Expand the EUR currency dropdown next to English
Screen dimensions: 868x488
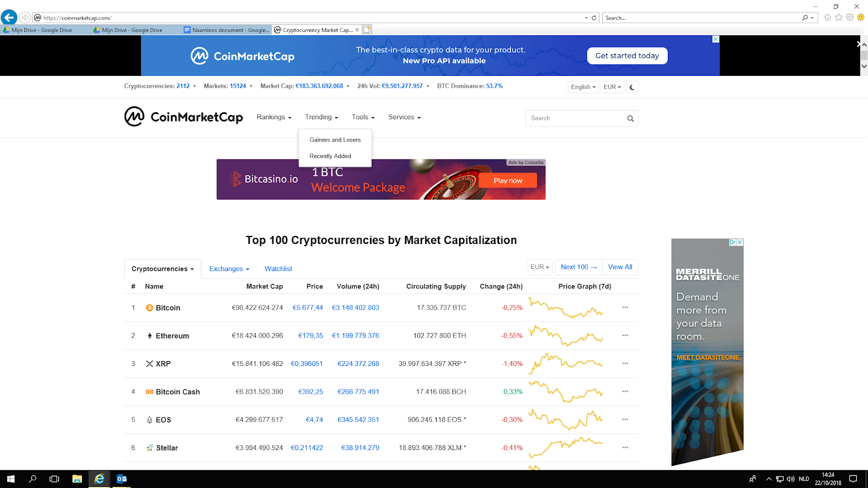tap(612, 87)
